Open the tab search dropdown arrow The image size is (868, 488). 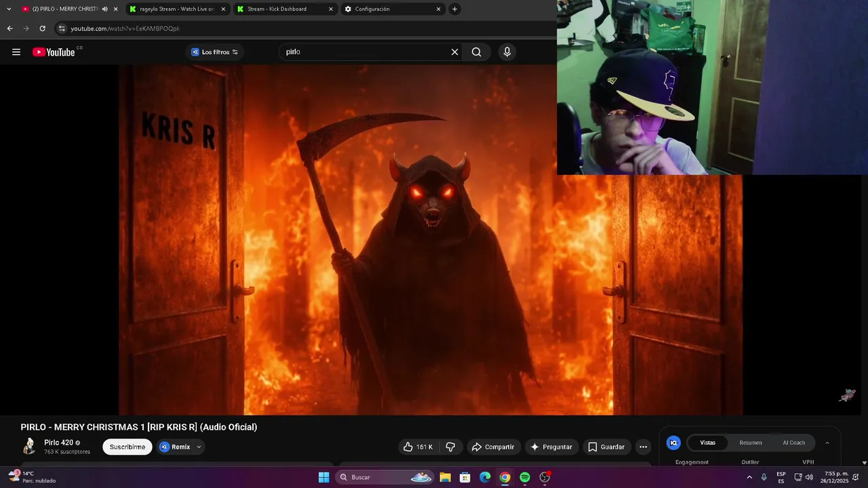[9, 9]
